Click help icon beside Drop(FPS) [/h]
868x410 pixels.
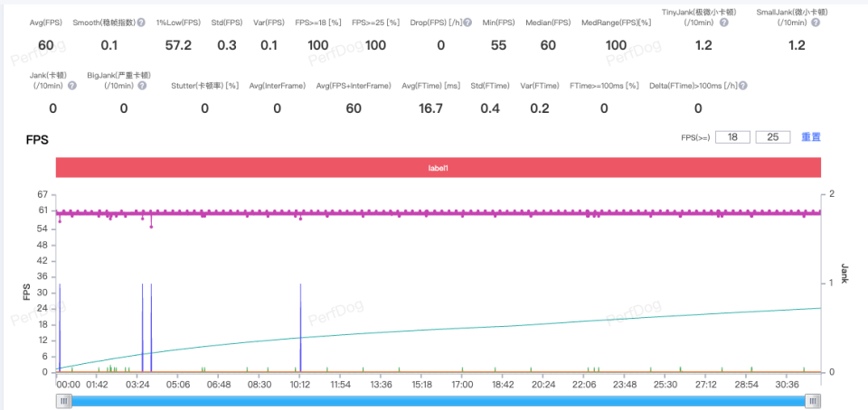(x=467, y=23)
